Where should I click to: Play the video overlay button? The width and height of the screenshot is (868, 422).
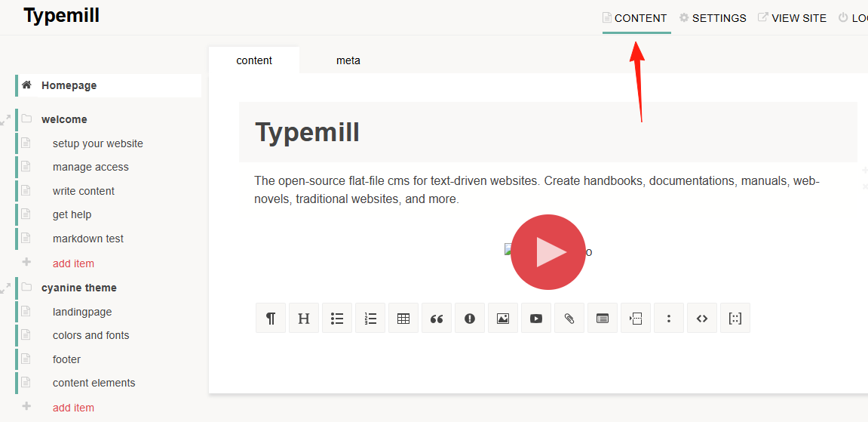coord(548,252)
